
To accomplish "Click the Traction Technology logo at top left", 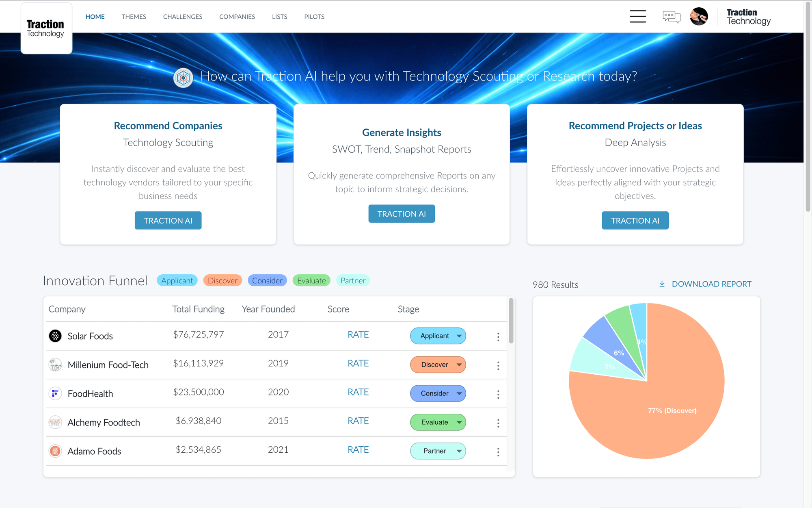I will pos(46,28).
